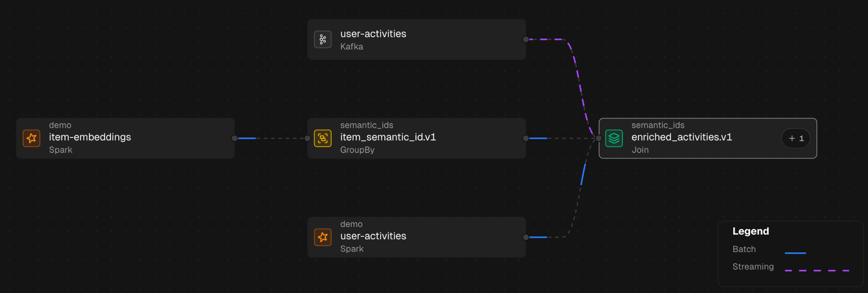Click the Kafka icon on the user-activities node
Image resolution: width=868 pixels, height=293 pixels.
(x=323, y=39)
